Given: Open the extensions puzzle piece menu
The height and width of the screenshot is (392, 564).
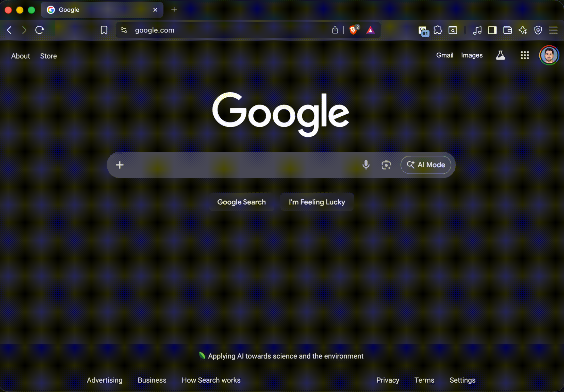Looking at the screenshot, I should pyautogui.click(x=438, y=30).
